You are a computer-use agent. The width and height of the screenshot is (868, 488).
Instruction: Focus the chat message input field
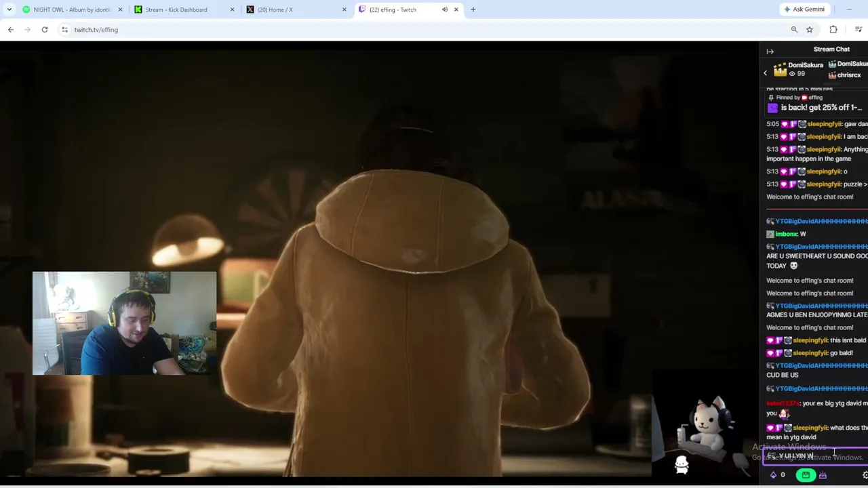(x=815, y=456)
